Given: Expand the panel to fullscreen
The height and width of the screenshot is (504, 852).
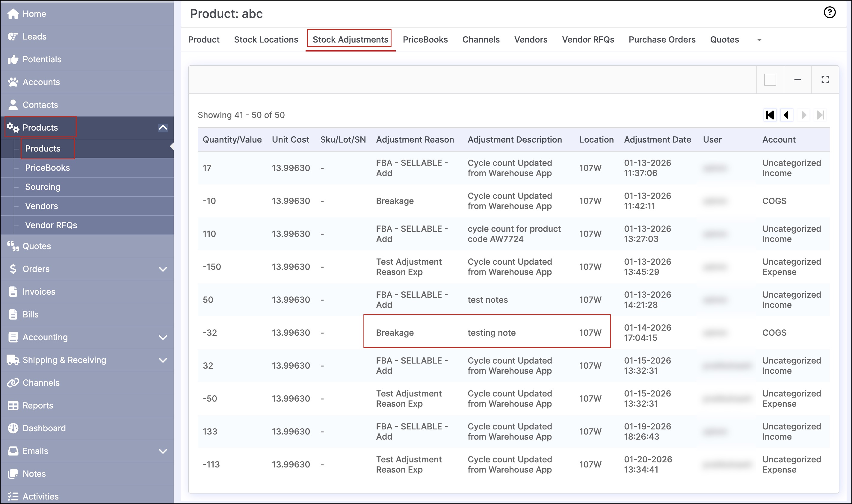Looking at the screenshot, I should (x=825, y=80).
